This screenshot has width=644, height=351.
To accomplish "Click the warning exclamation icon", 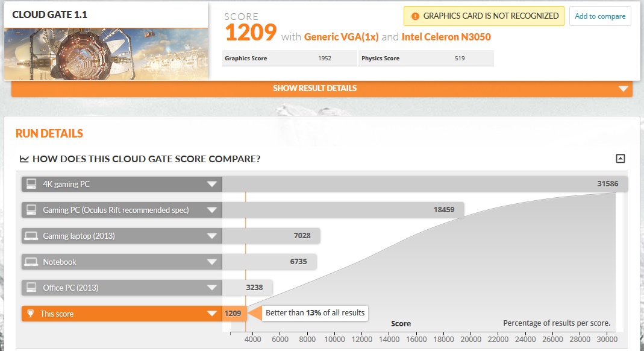I will point(415,16).
